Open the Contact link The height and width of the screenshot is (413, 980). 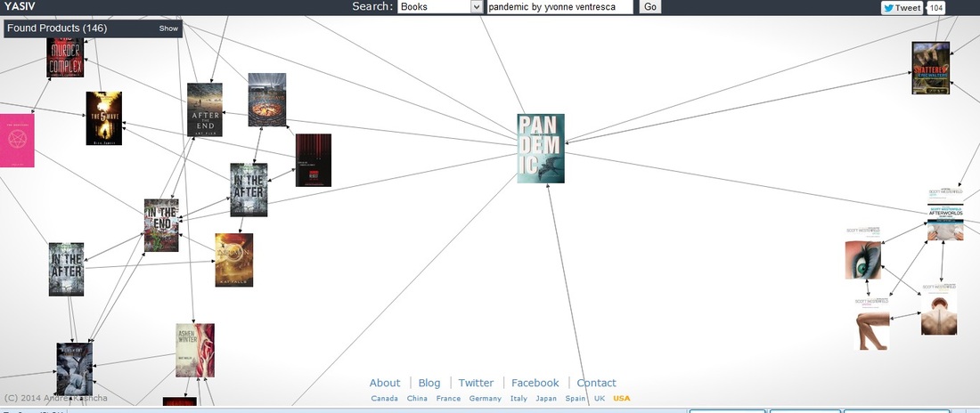(596, 383)
